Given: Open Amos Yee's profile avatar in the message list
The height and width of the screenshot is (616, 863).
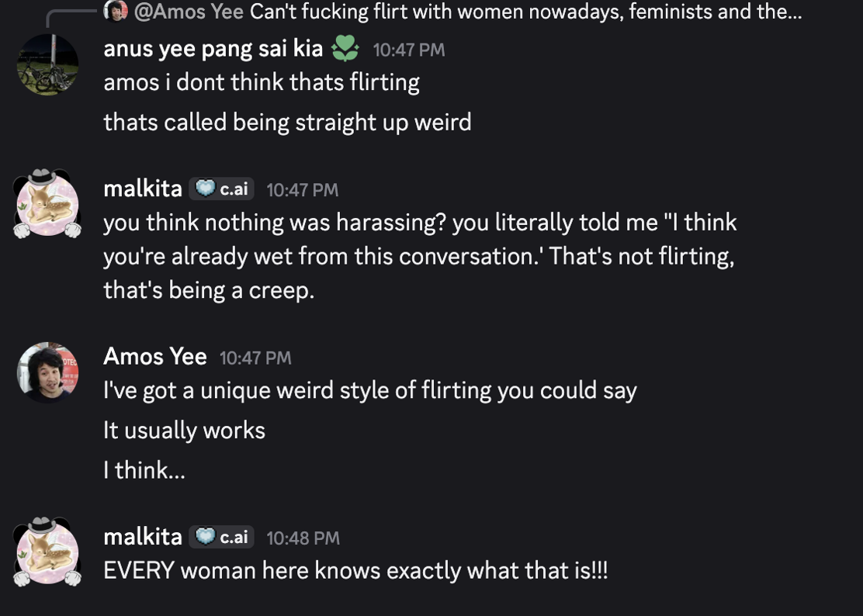Looking at the screenshot, I should (x=48, y=372).
